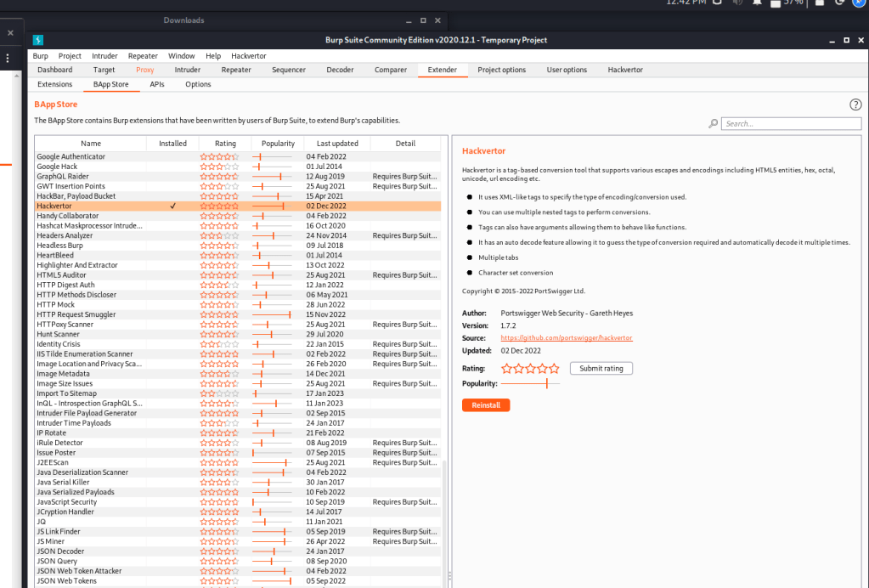Sort extension list by Name column header

click(x=91, y=144)
